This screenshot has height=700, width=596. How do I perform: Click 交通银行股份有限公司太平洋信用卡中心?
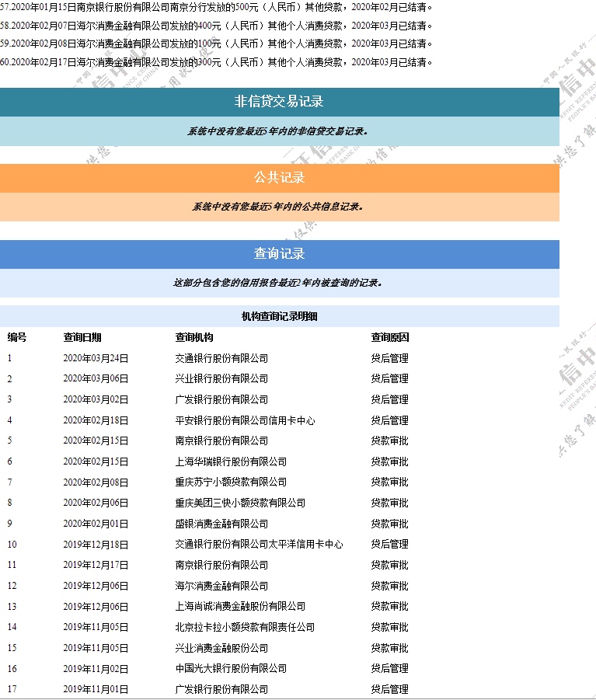click(259, 545)
